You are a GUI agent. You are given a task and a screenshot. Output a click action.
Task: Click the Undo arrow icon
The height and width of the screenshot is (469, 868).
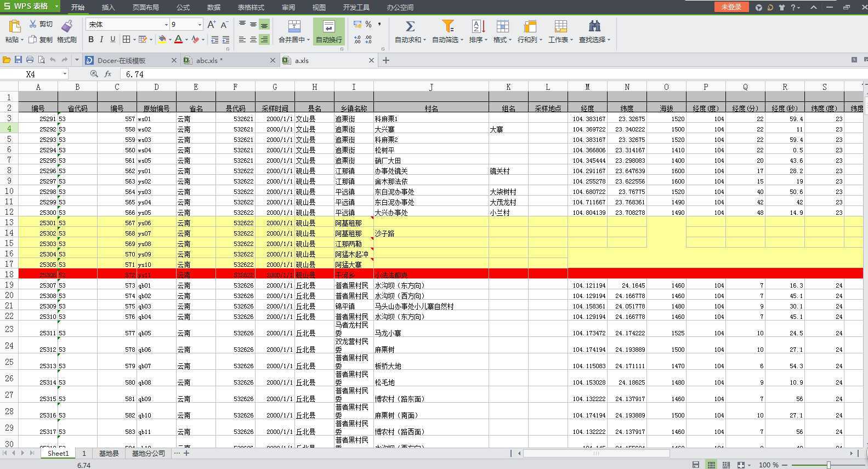point(53,60)
